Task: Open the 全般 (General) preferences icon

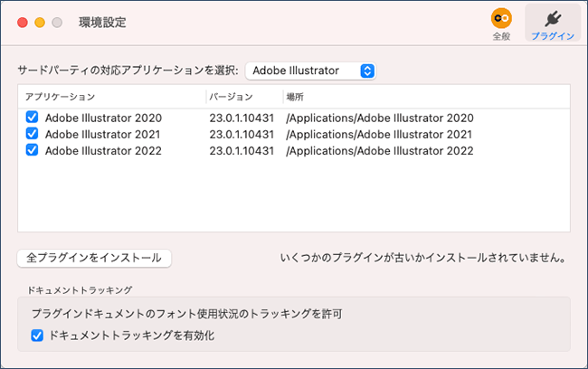Action: [501, 18]
